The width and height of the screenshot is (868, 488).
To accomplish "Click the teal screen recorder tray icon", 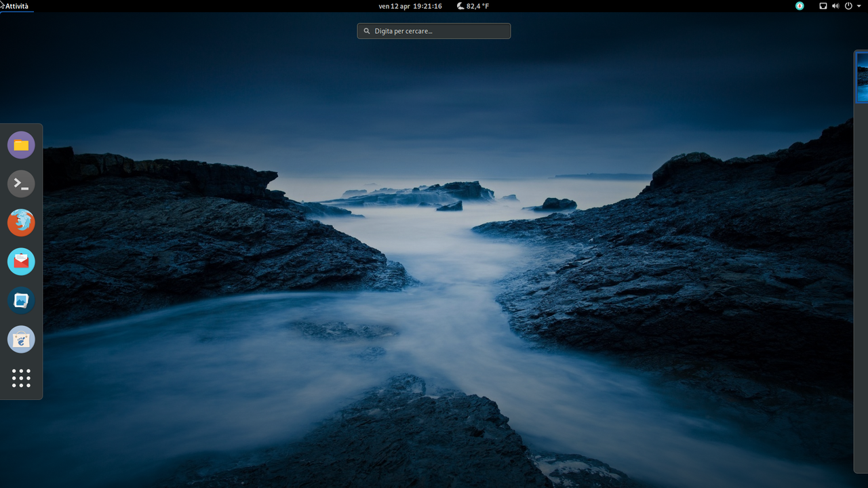I will tap(800, 6).
